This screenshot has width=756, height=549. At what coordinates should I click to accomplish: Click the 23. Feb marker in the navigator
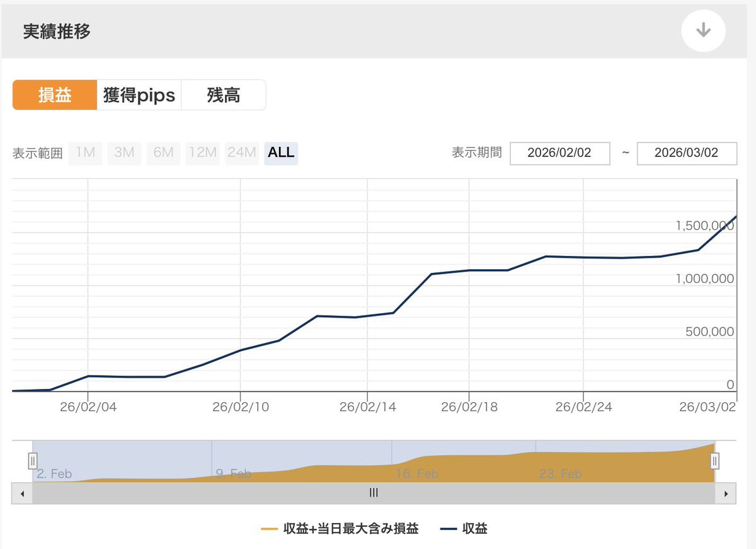561,473
